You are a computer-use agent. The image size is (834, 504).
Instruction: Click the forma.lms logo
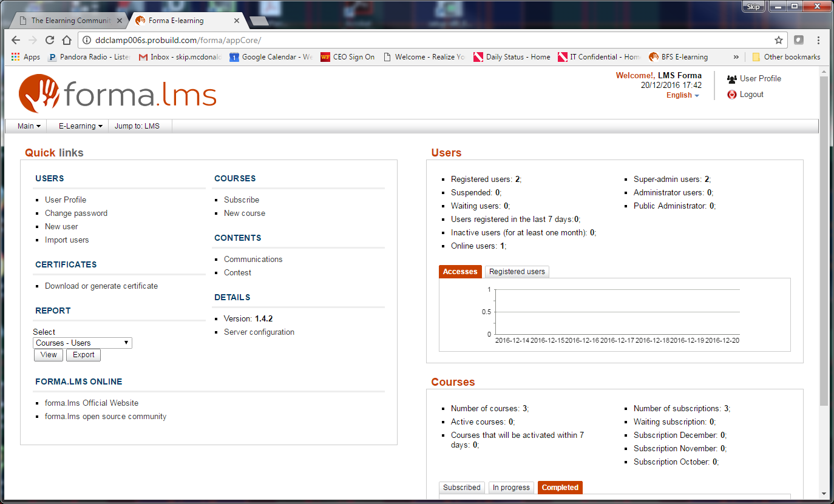[x=117, y=94]
